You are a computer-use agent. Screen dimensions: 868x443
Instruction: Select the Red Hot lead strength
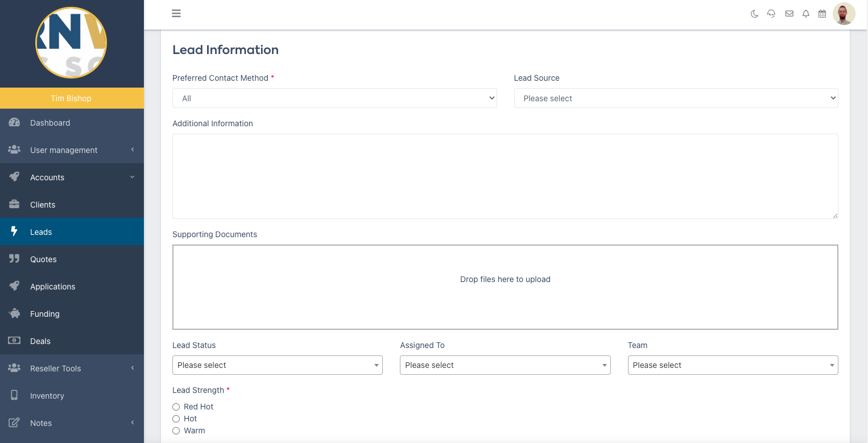[x=176, y=407]
